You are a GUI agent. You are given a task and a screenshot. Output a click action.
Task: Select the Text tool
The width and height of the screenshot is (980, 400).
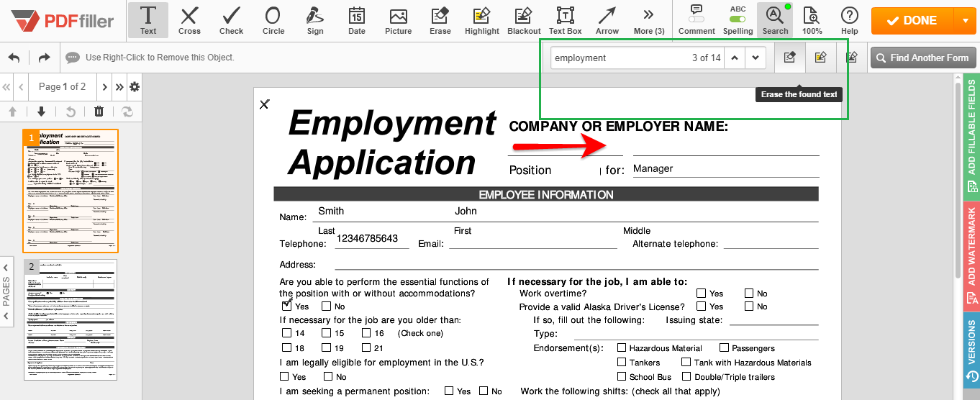click(148, 20)
